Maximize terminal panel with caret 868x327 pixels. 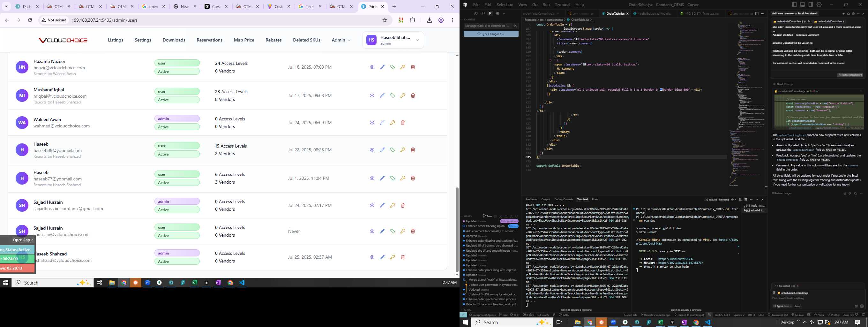pyautogui.click(x=756, y=200)
